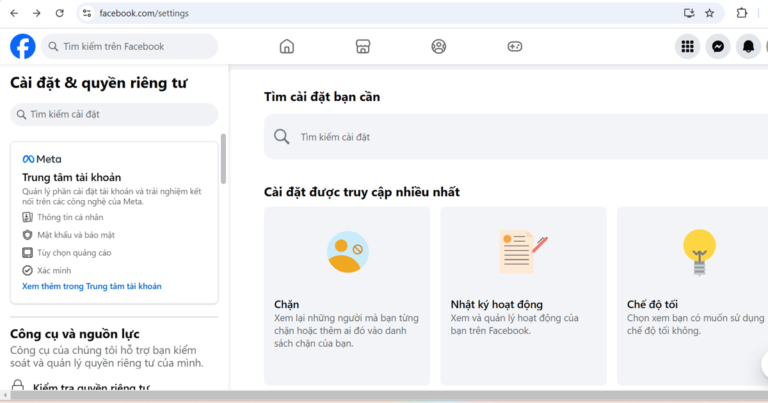
Task: Open Trung tâm tài khoản heading
Action: [72, 177]
